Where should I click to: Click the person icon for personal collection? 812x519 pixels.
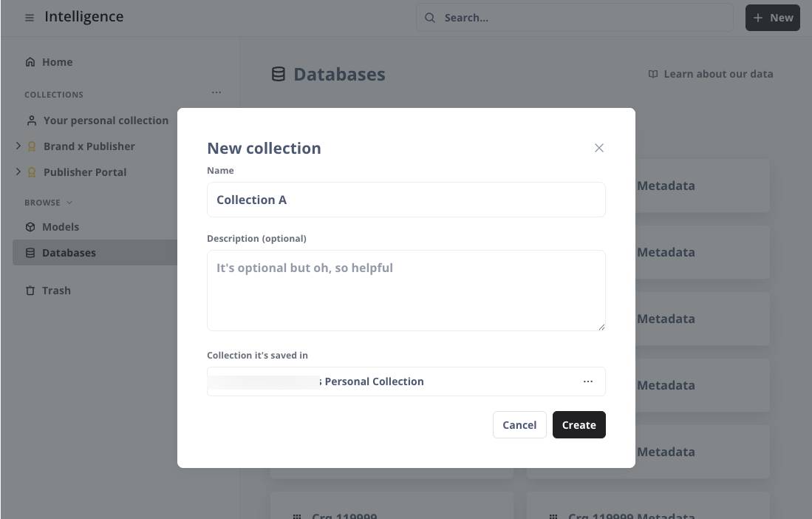[32, 121]
